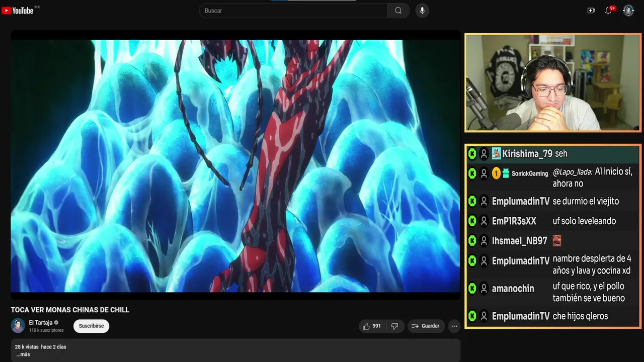Click username Ihsmael_NB97 in chat
This screenshot has height=362, width=644.
(520, 241)
